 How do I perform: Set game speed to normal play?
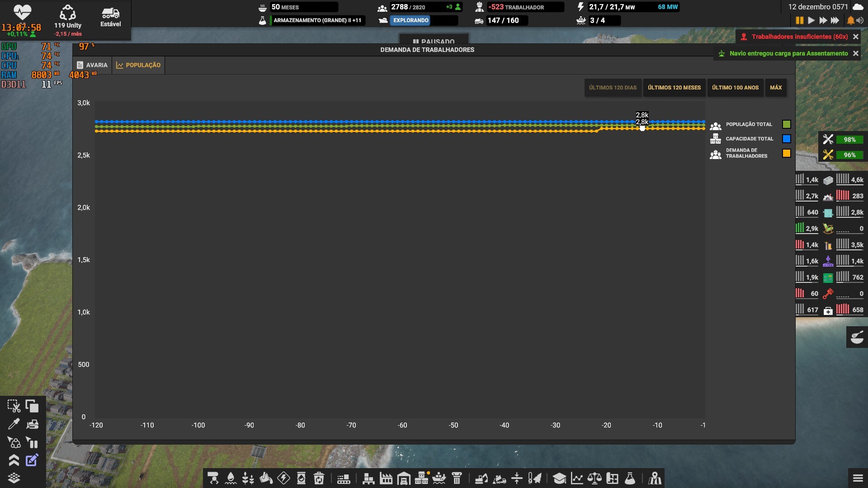(811, 20)
